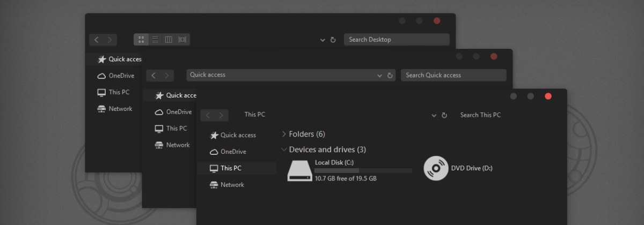644x225 pixels.
Task: Click the Search Desktop field
Action: (397, 40)
